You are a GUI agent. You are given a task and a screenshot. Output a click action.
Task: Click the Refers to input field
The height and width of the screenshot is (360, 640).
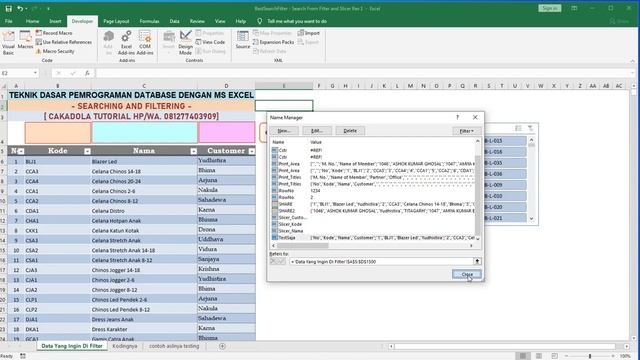[x=381, y=261]
